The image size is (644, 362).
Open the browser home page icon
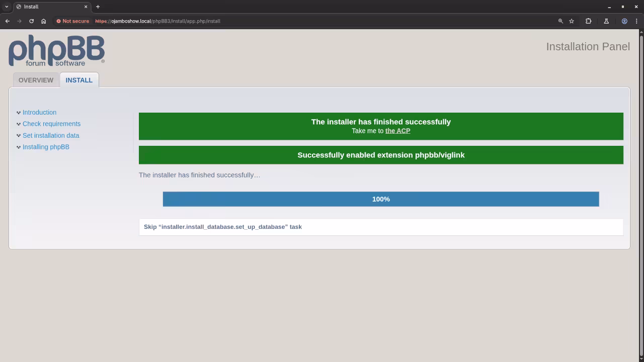[43, 21]
